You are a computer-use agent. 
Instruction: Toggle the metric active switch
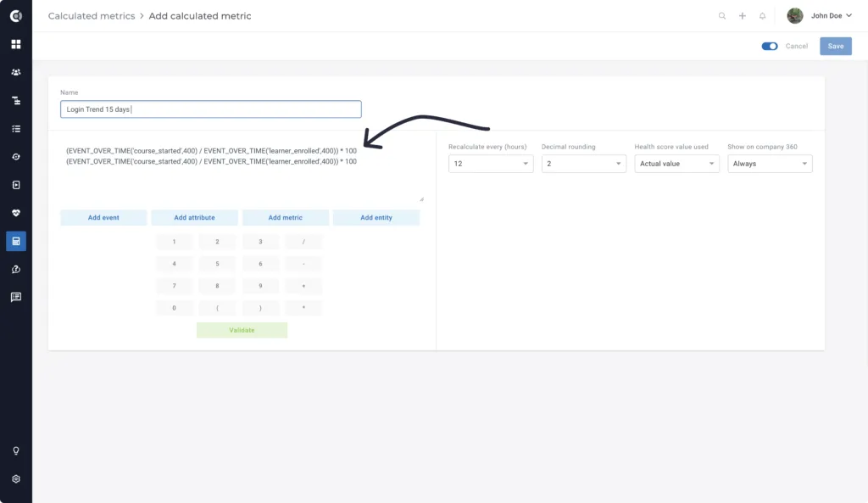point(770,46)
